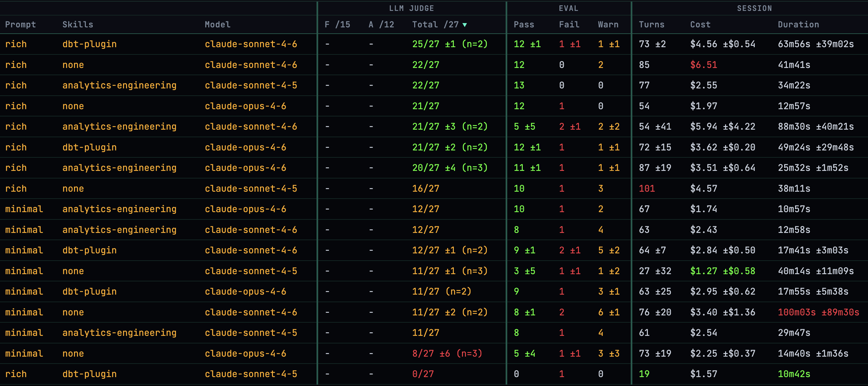Click the red $6.51 cost value
The width and height of the screenshot is (868, 386).
tap(703, 65)
